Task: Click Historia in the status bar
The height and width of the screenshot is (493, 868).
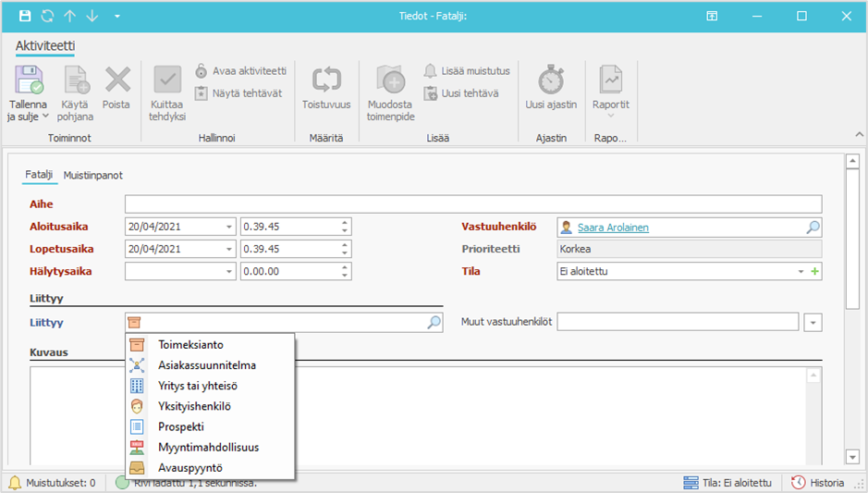Action: click(817, 483)
